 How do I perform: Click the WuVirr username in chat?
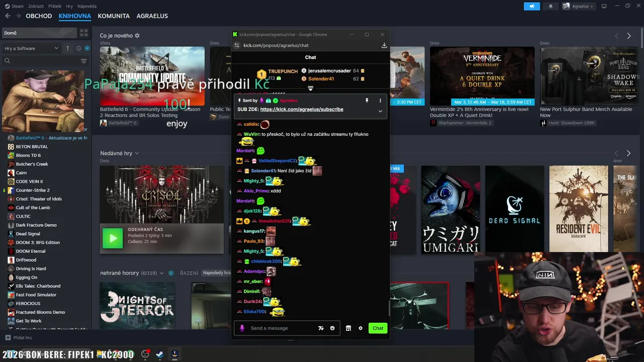click(x=251, y=134)
